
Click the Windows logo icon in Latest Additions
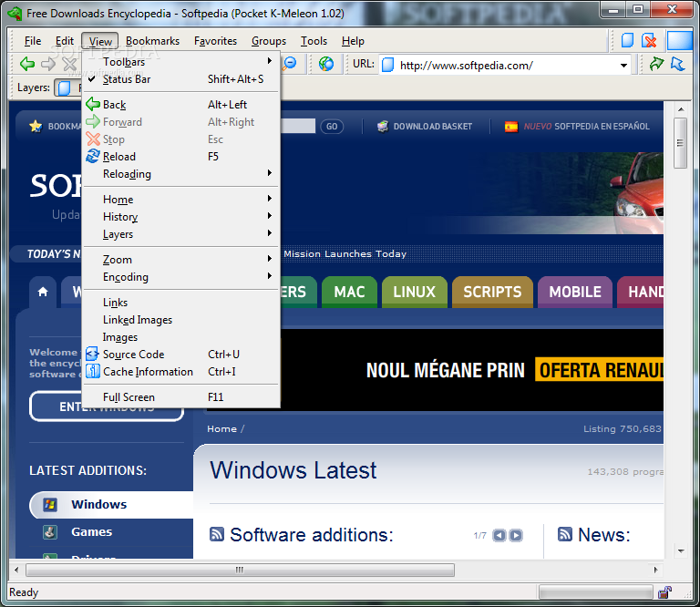pos(50,505)
